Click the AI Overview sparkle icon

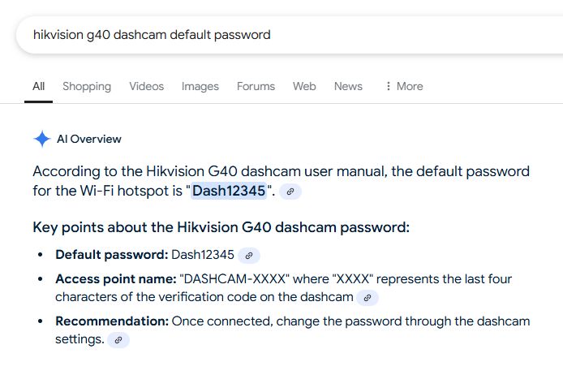tap(42, 139)
